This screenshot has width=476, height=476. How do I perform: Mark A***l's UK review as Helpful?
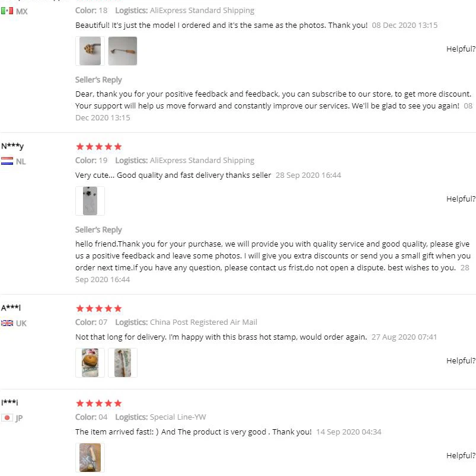(461, 361)
